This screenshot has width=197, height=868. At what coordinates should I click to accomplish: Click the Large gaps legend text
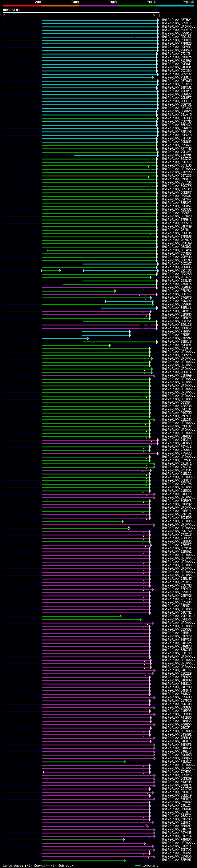[38, 866]
